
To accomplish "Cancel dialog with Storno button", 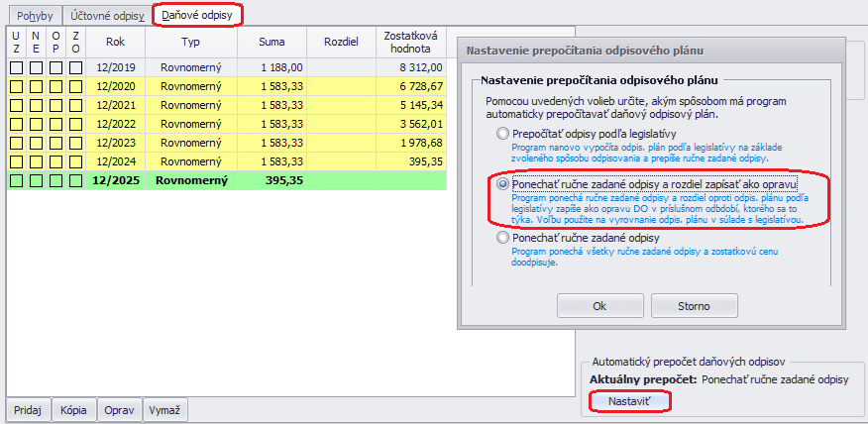I will [x=693, y=306].
